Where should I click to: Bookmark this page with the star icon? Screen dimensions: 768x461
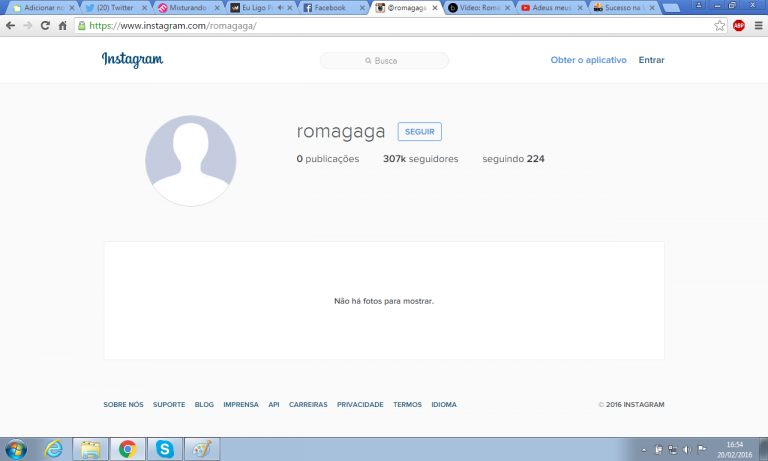tap(720, 25)
